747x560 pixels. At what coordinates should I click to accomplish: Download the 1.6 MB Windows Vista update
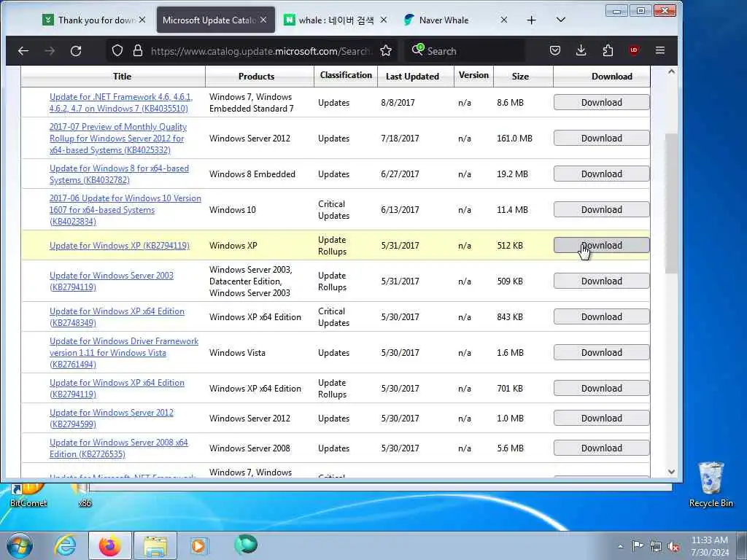pos(601,352)
